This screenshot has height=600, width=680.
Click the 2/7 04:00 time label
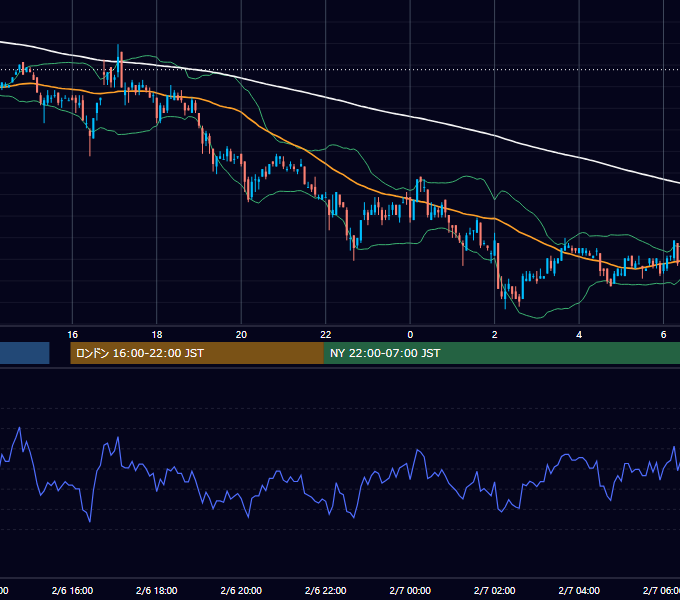click(x=579, y=590)
